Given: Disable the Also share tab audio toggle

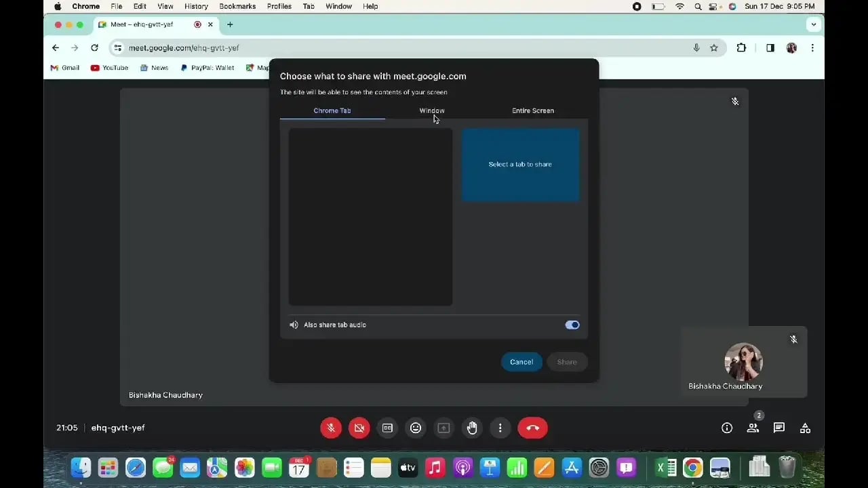Looking at the screenshot, I should (x=572, y=325).
